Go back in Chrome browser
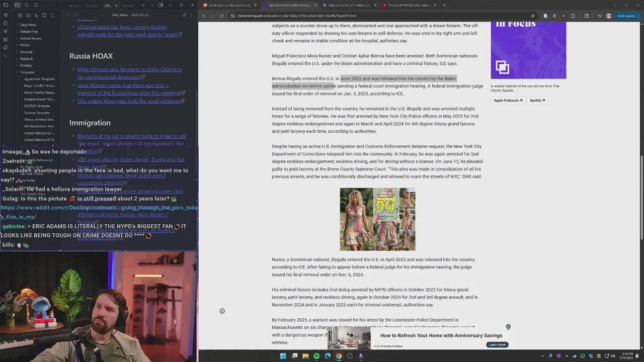Viewport: 644px width, 362px height. 204,16
